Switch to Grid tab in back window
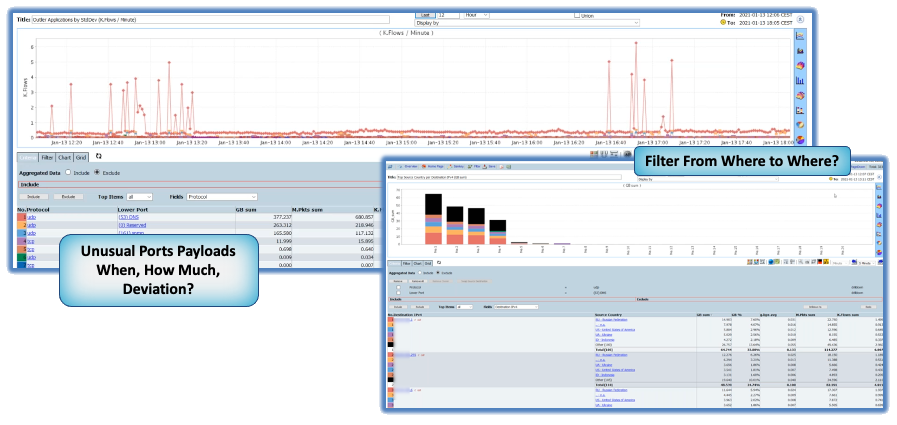This screenshot has height=425, width=897. [x=81, y=157]
